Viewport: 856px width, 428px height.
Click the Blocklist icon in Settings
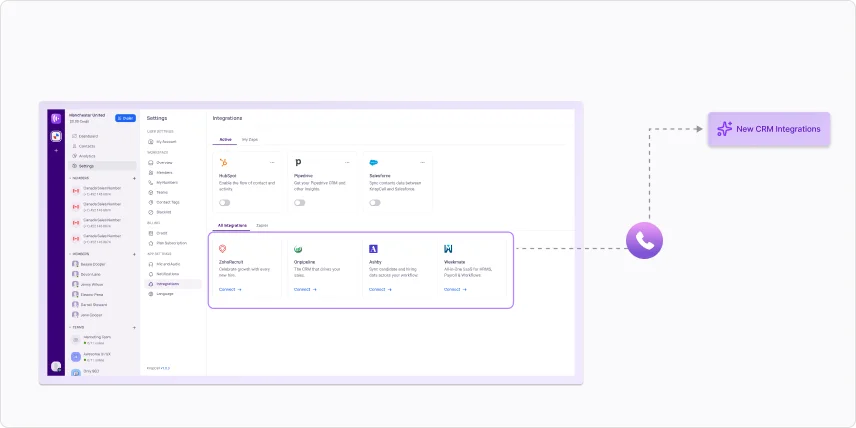tap(151, 212)
